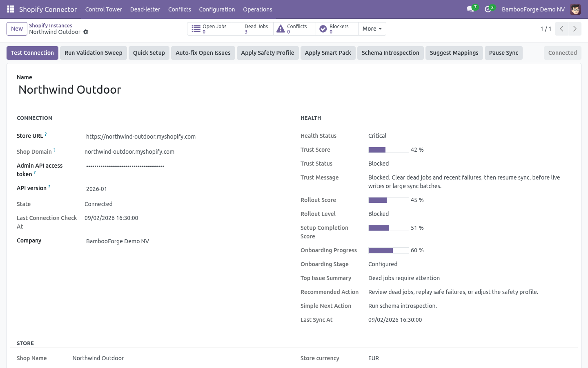Image resolution: width=588 pixels, height=368 pixels.
Task: Expand the More dropdown
Action: 372,29
